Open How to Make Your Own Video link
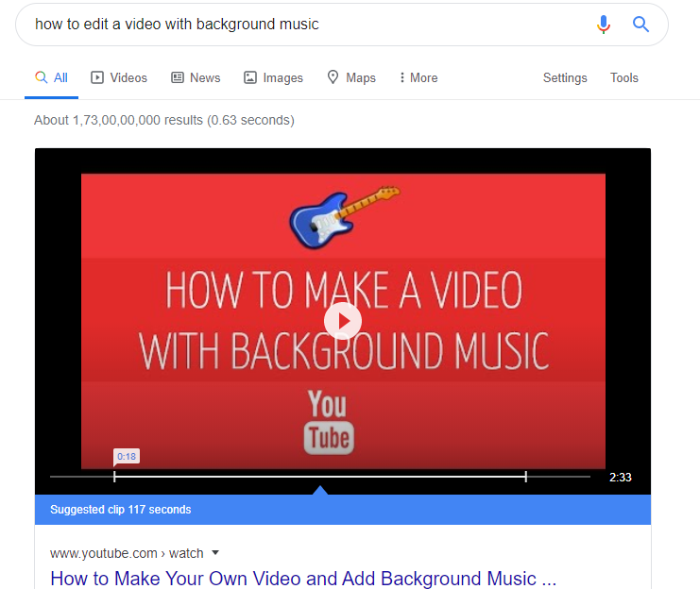The width and height of the screenshot is (700, 589). 303,579
